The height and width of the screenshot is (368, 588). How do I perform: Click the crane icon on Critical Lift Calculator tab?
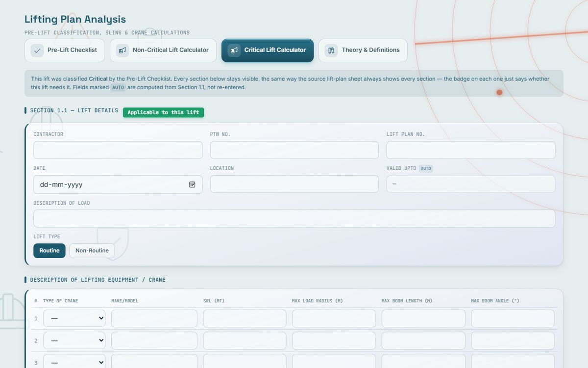click(234, 50)
